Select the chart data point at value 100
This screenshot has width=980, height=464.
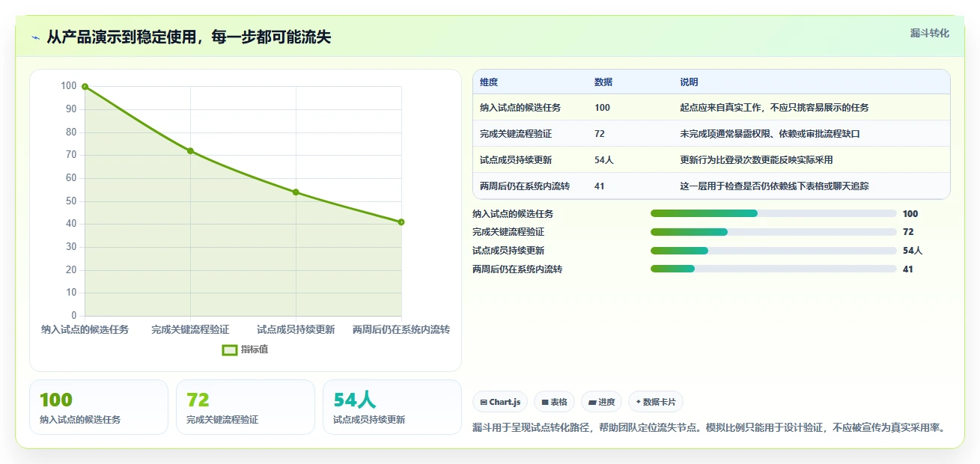(x=85, y=87)
